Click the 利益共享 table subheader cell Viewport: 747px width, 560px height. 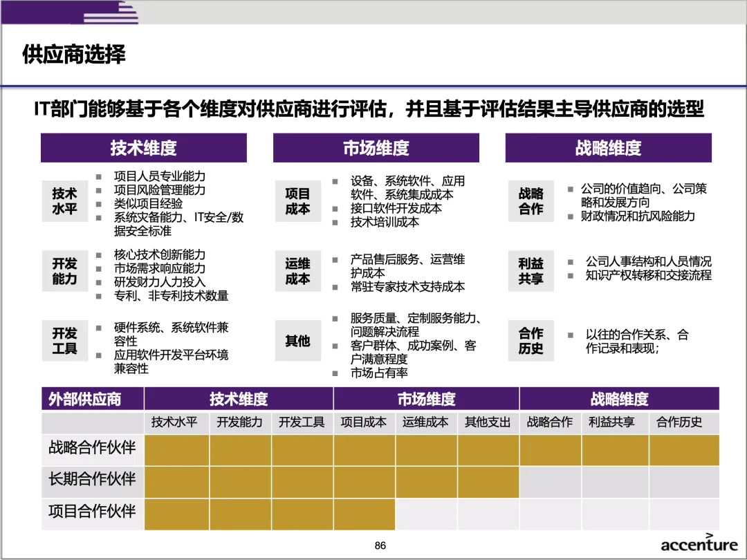pos(615,422)
